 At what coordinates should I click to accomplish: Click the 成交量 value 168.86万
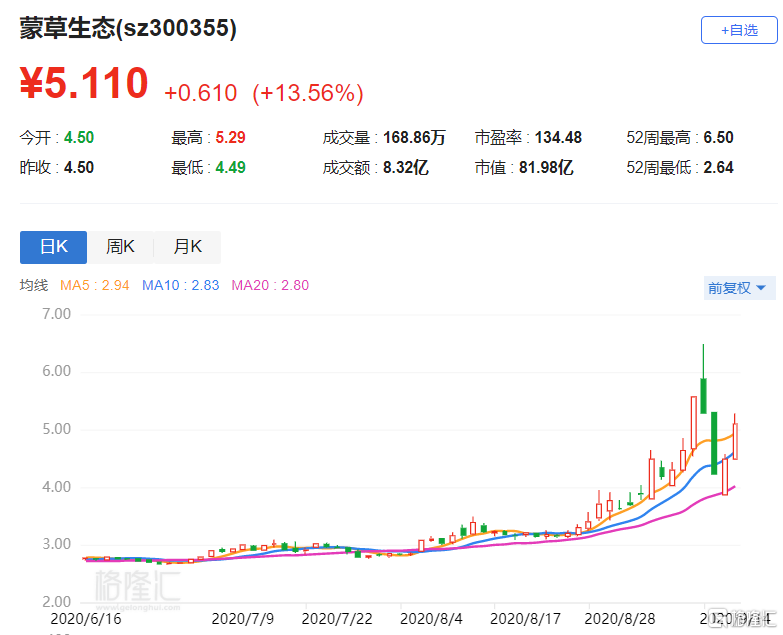click(414, 137)
